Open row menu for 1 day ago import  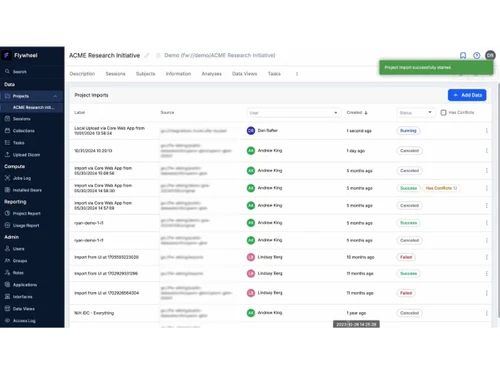487,151
